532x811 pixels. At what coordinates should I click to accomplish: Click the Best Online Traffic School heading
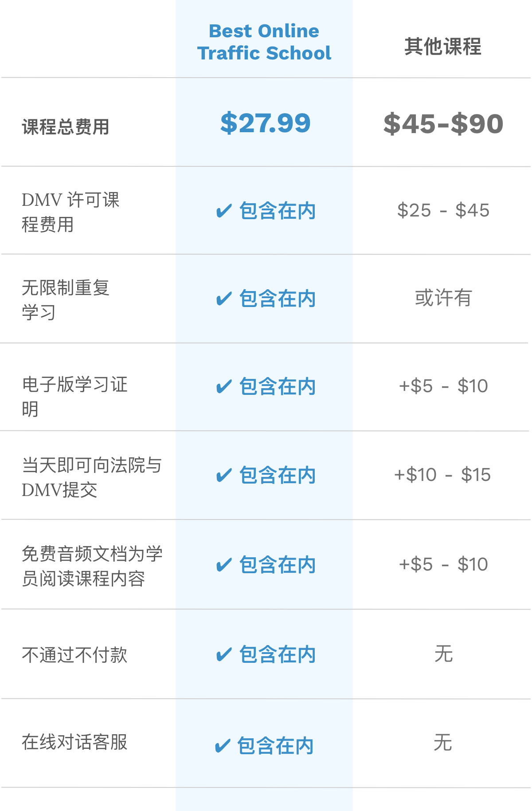[x=264, y=42]
